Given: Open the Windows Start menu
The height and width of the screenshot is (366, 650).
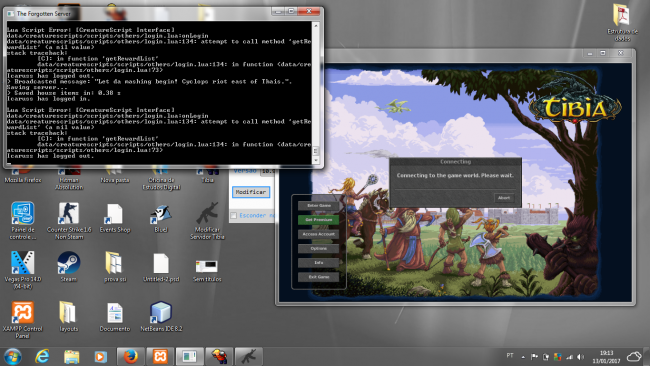Looking at the screenshot, I should point(12,356).
